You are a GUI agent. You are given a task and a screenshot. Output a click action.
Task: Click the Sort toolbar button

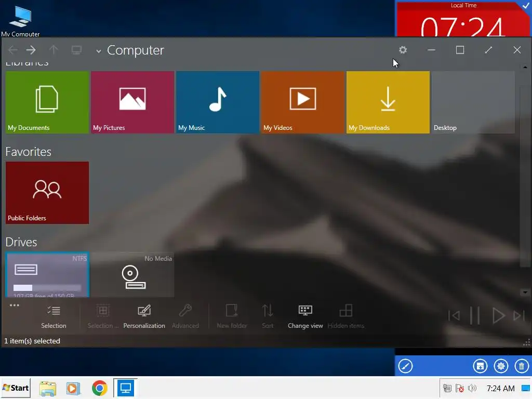(268, 316)
